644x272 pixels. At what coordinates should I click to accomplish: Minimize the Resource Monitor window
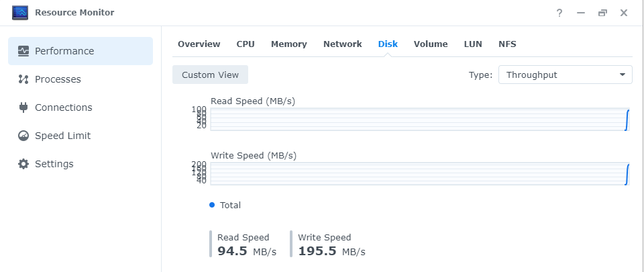(x=581, y=13)
